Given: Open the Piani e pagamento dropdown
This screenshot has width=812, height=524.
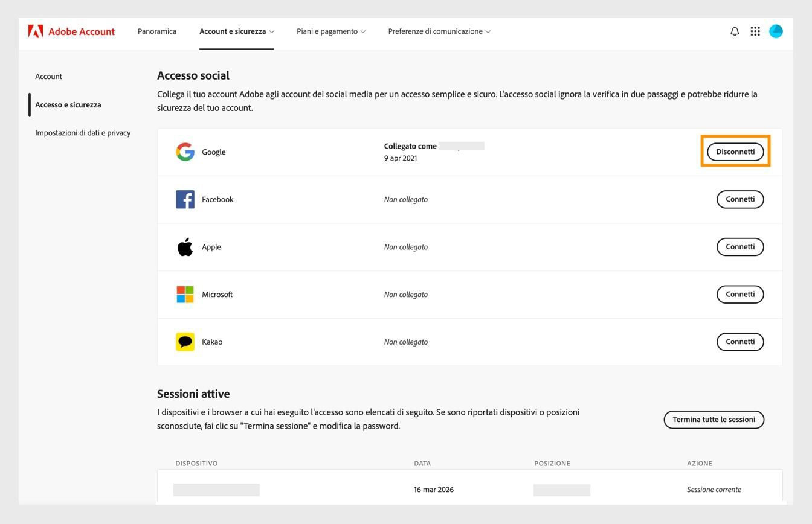Looking at the screenshot, I should tap(330, 31).
